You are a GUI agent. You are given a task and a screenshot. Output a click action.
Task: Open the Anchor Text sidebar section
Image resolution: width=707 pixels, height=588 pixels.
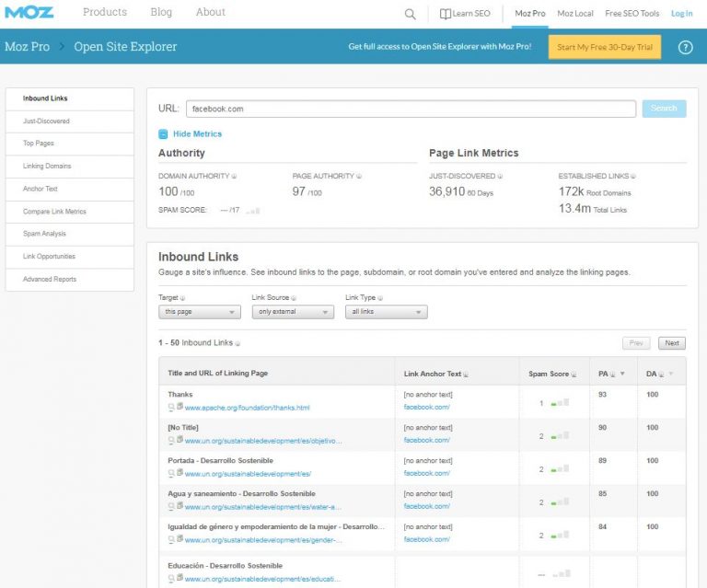click(x=41, y=189)
